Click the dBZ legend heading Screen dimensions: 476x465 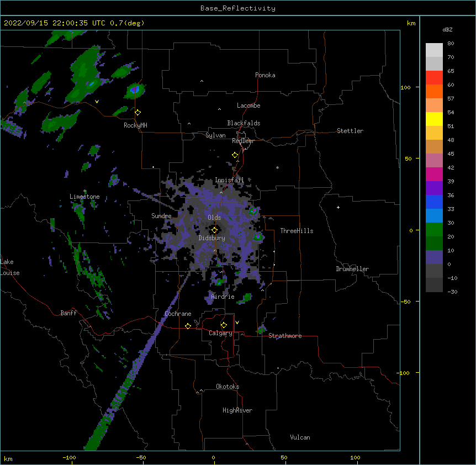coord(447,29)
